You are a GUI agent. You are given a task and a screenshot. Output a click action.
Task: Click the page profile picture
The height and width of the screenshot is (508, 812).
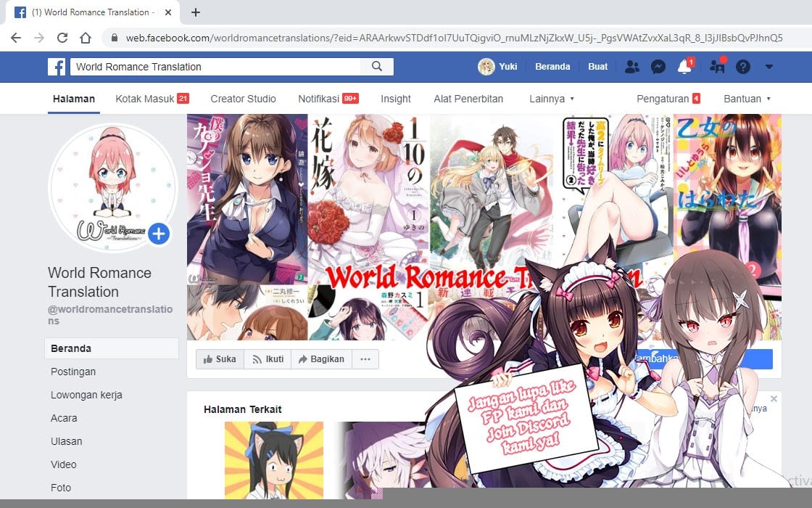pos(112,188)
